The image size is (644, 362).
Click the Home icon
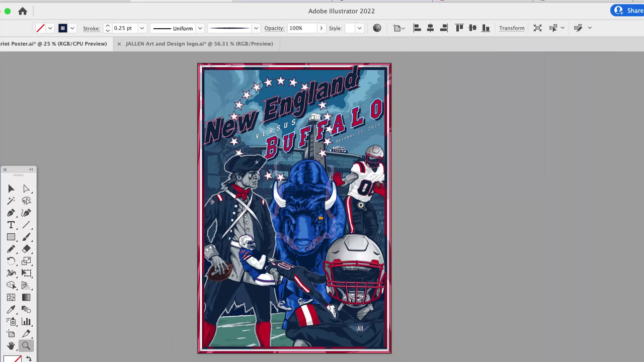coord(23,11)
